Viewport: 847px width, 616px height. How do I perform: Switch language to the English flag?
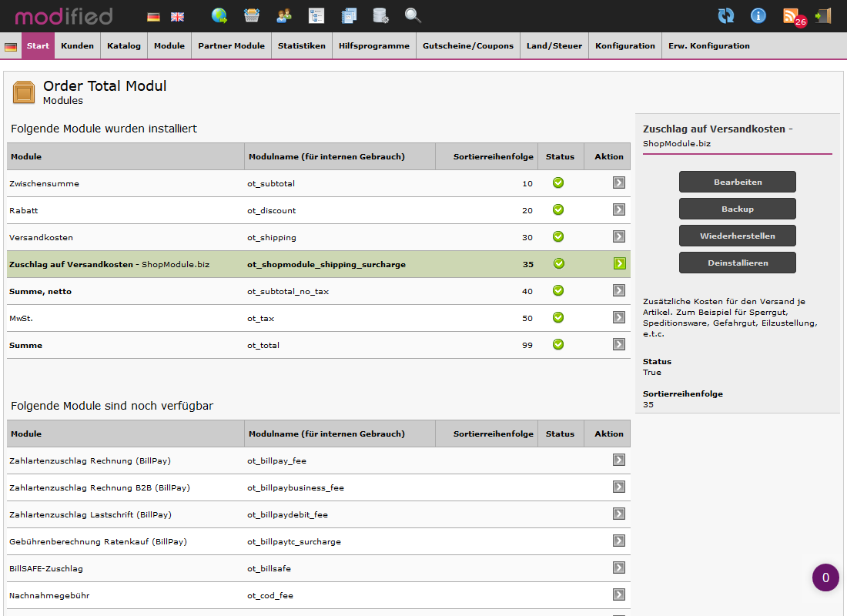[177, 16]
